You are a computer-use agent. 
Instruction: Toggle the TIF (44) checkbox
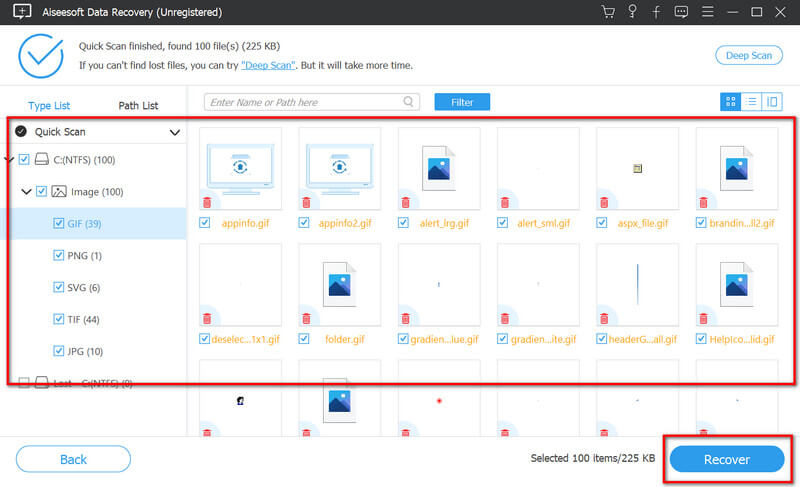[x=58, y=319]
